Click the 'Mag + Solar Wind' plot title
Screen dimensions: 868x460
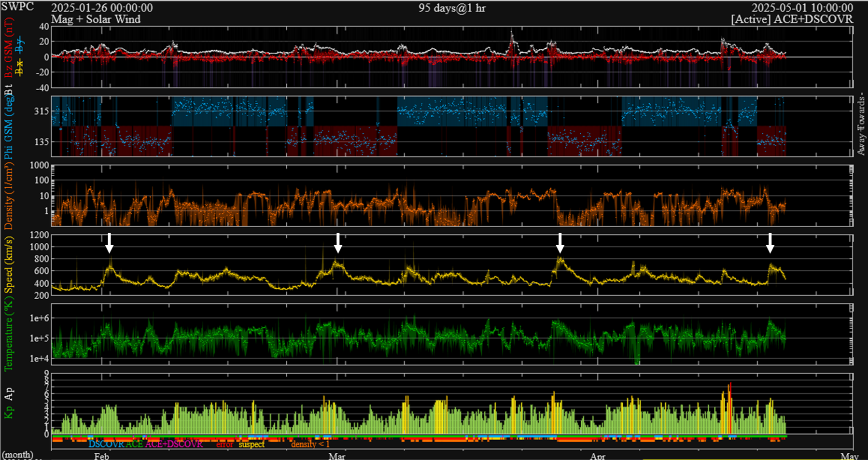[96, 19]
